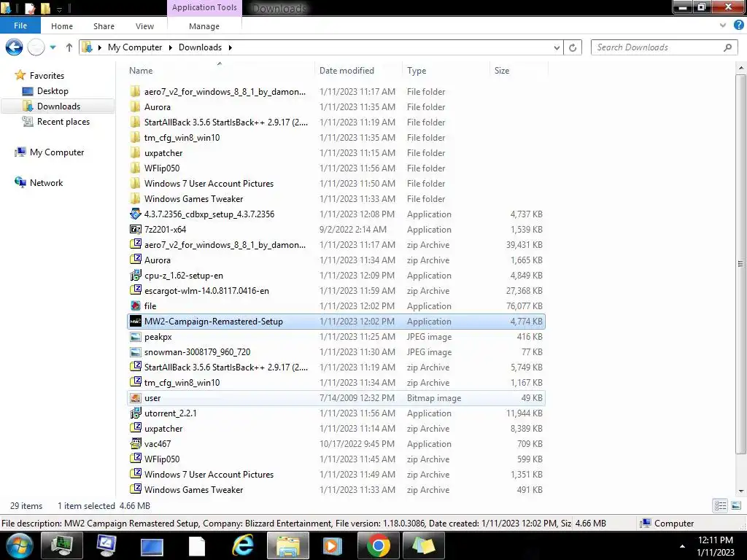The height and width of the screenshot is (560, 747).
Task: Select the Application Tools contextual tab
Action: click(204, 7)
